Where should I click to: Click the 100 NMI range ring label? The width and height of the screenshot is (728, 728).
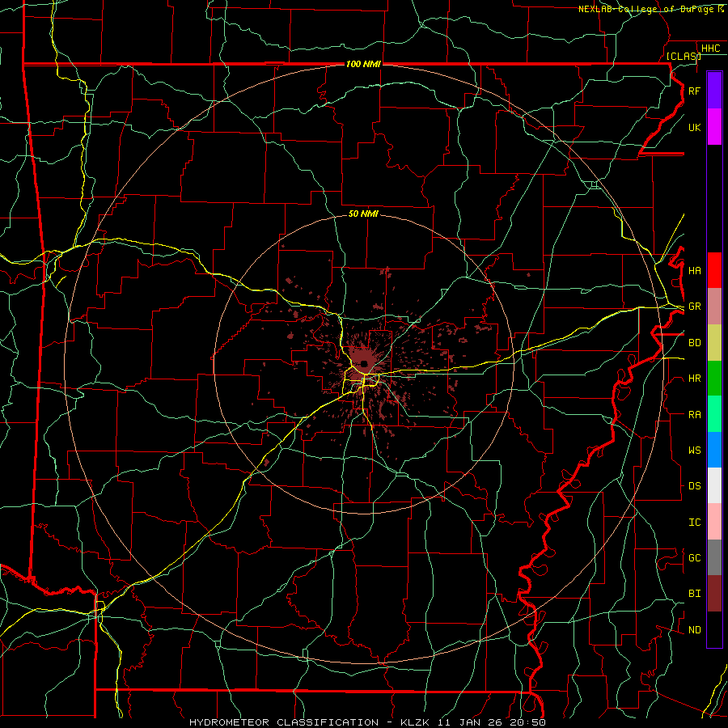(x=363, y=64)
